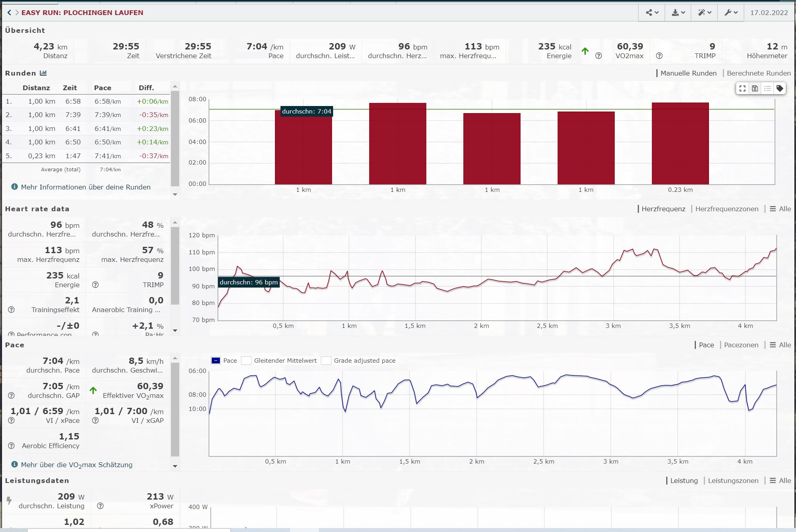Screen dimensions: 796x532
Task: Open the download/export dropdown
Action: tap(678, 13)
